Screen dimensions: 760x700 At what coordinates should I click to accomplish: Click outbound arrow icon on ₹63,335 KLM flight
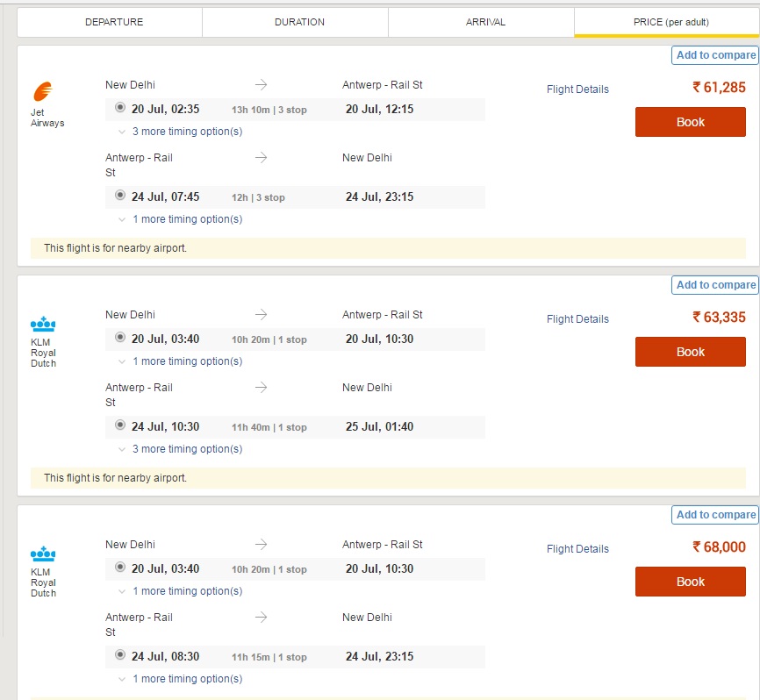[x=262, y=315]
